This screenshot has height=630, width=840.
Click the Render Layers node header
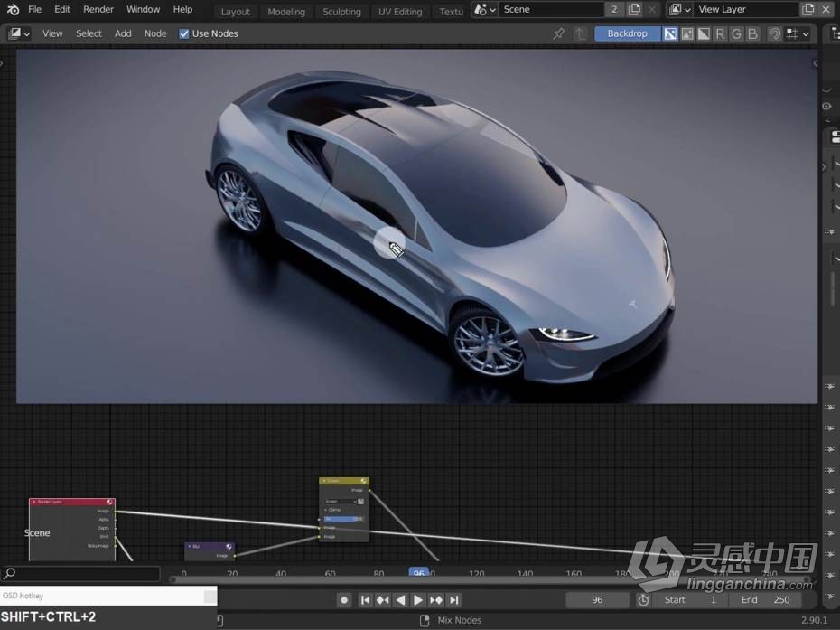pyautogui.click(x=71, y=502)
